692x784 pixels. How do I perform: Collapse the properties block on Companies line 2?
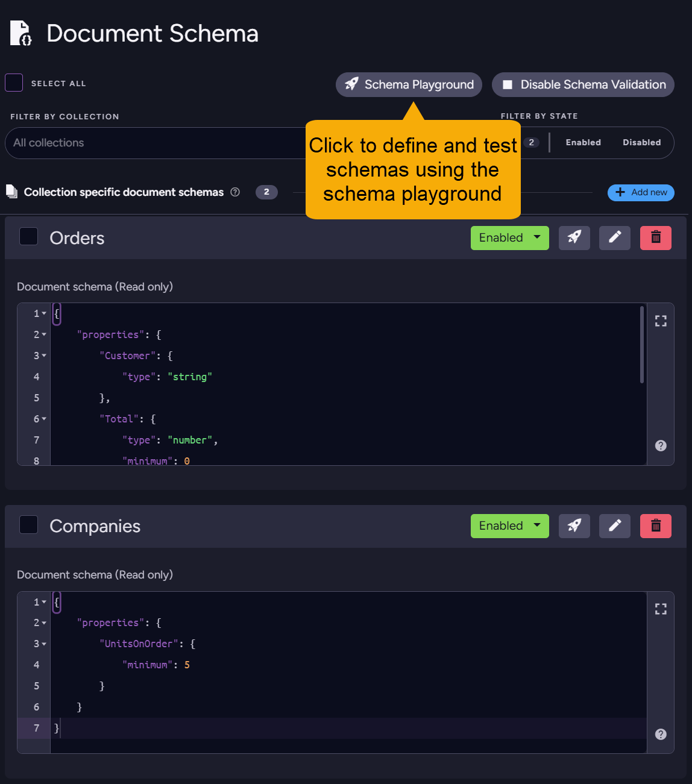44,622
